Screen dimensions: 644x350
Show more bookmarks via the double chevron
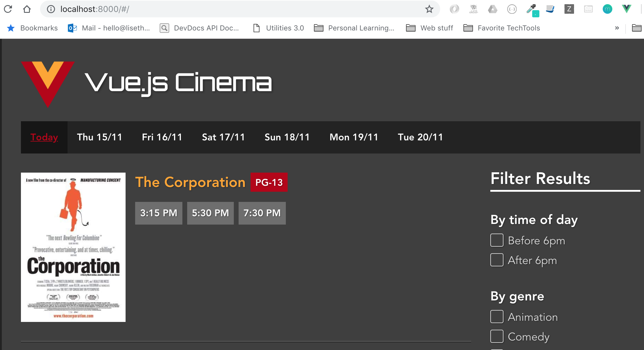pyautogui.click(x=617, y=28)
